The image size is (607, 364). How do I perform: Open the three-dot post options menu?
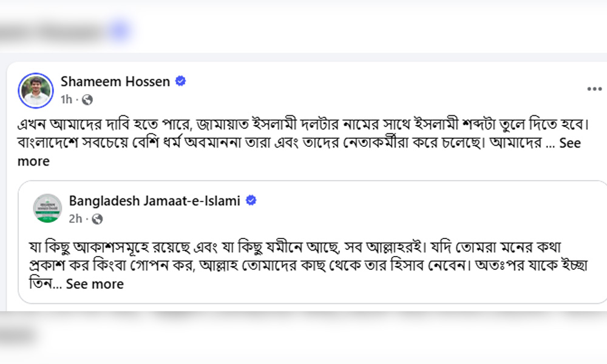tap(594, 89)
